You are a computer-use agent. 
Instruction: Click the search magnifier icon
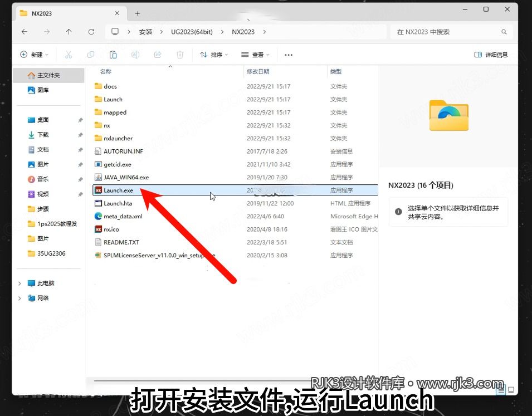504,32
